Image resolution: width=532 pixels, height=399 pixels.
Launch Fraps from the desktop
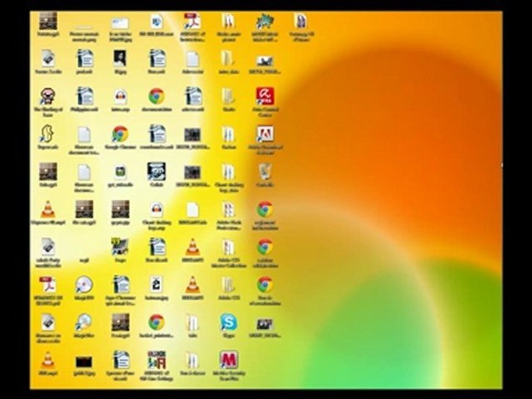(x=120, y=247)
